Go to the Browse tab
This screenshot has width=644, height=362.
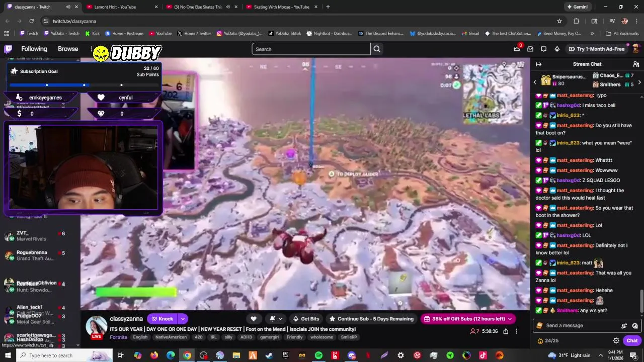[68, 49]
